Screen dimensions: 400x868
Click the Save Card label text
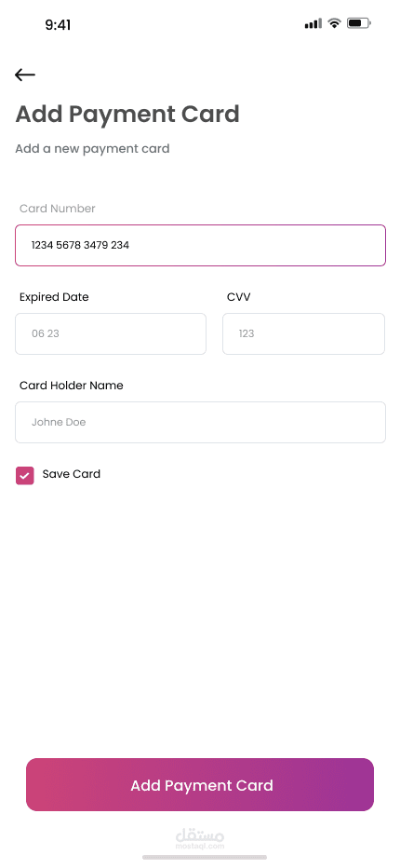72,474
